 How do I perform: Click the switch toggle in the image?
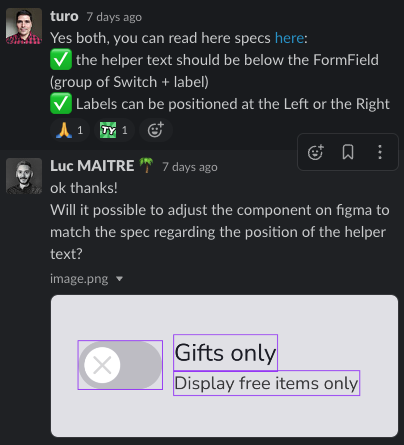click(120, 365)
